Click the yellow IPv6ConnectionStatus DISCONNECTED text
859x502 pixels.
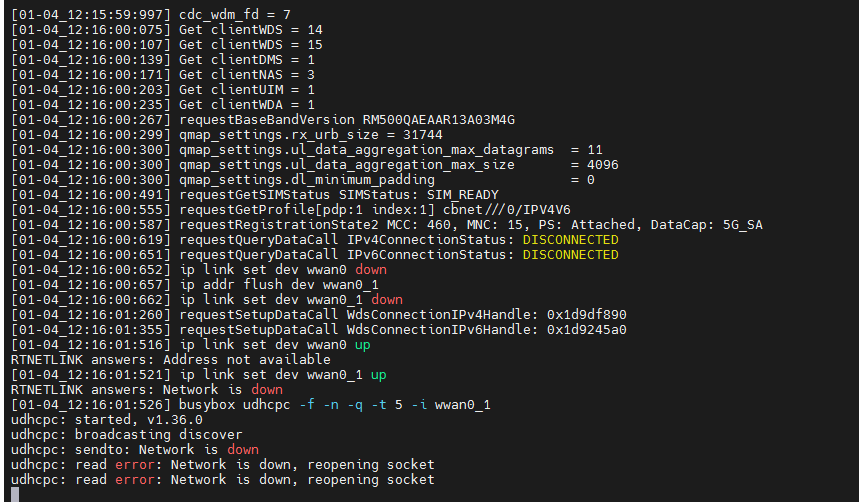pos(570,255)
